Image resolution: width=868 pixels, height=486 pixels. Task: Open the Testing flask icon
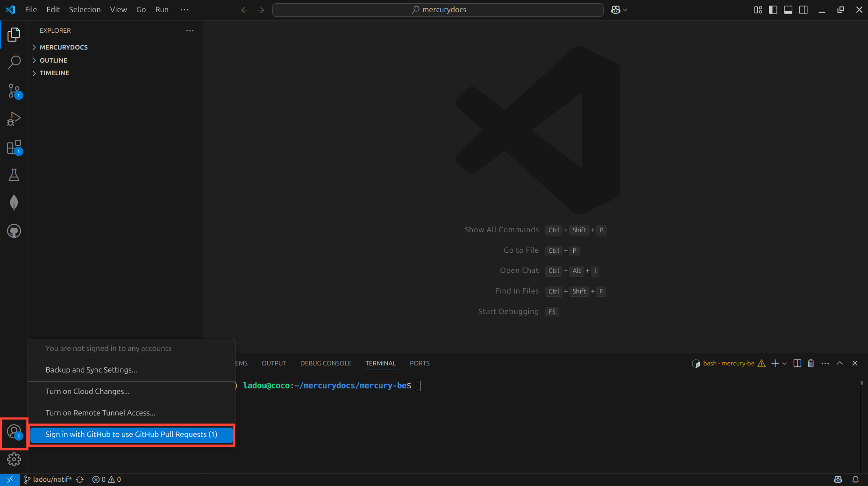14,174
